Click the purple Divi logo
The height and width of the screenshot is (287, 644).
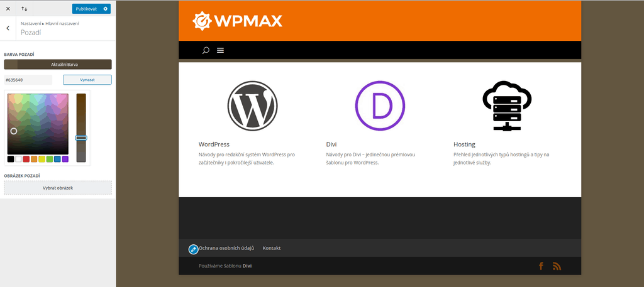[380, 106]
